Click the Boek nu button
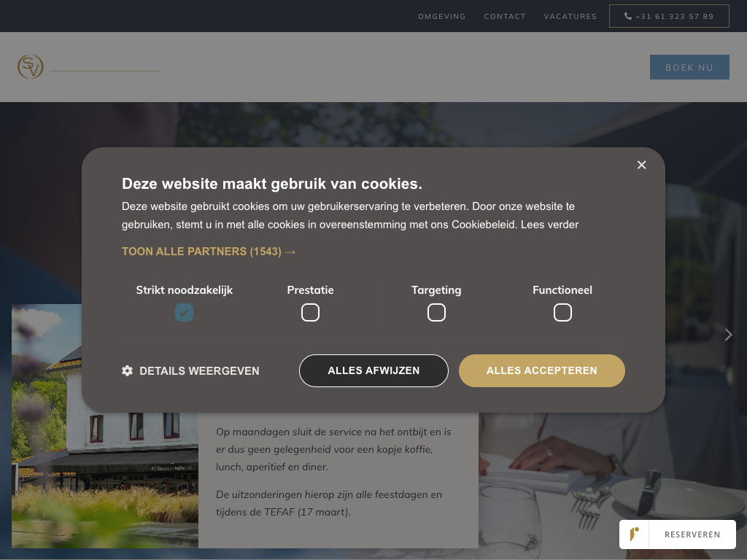747x560 pixels. tap(689, 67)
